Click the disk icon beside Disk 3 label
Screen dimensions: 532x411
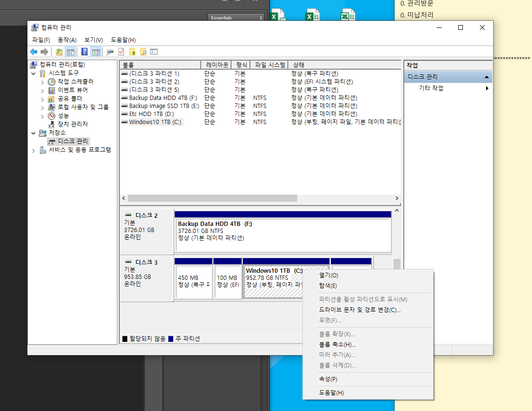128,262
